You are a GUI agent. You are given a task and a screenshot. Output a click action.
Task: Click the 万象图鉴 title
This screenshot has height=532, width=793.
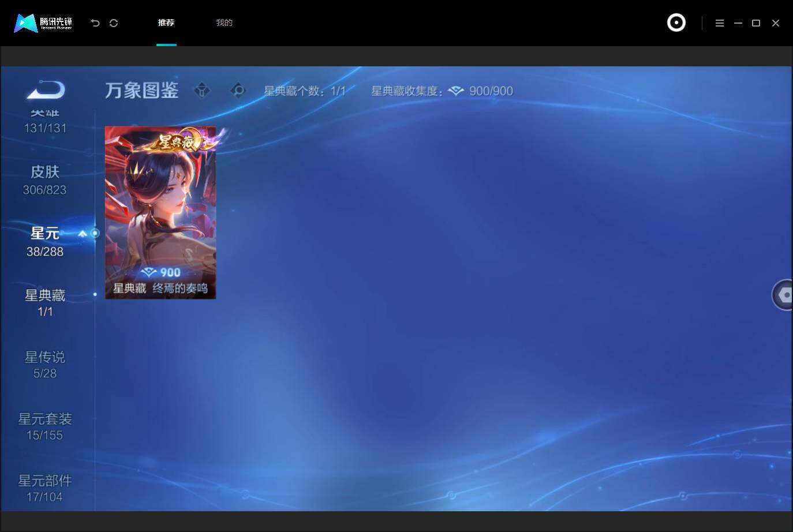(x=142, y=91)
